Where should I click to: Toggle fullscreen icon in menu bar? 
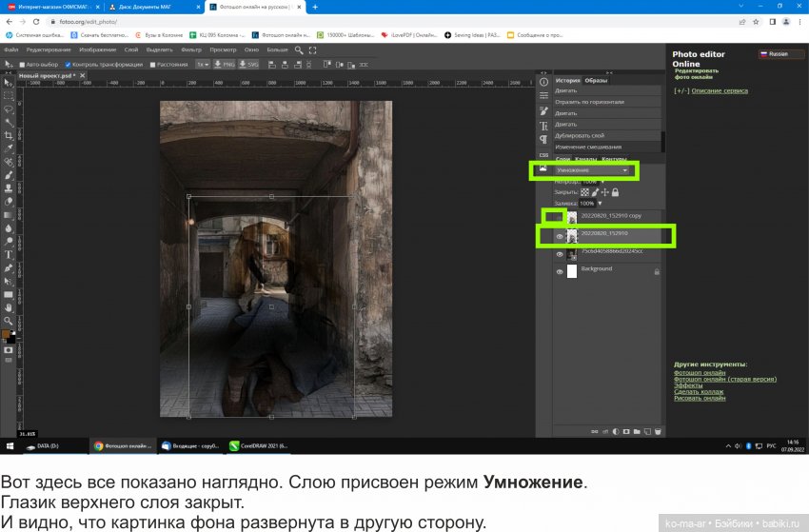point(313,50)
